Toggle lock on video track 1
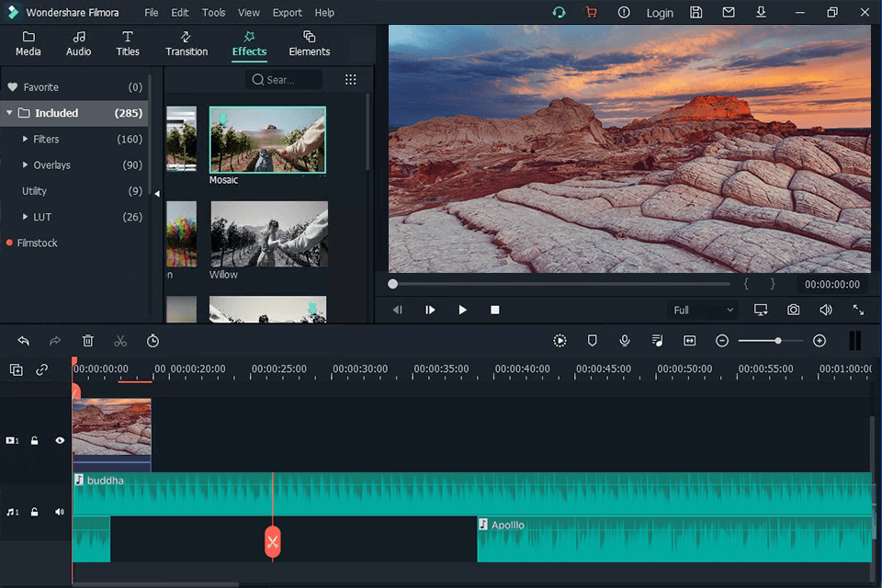 35,441
